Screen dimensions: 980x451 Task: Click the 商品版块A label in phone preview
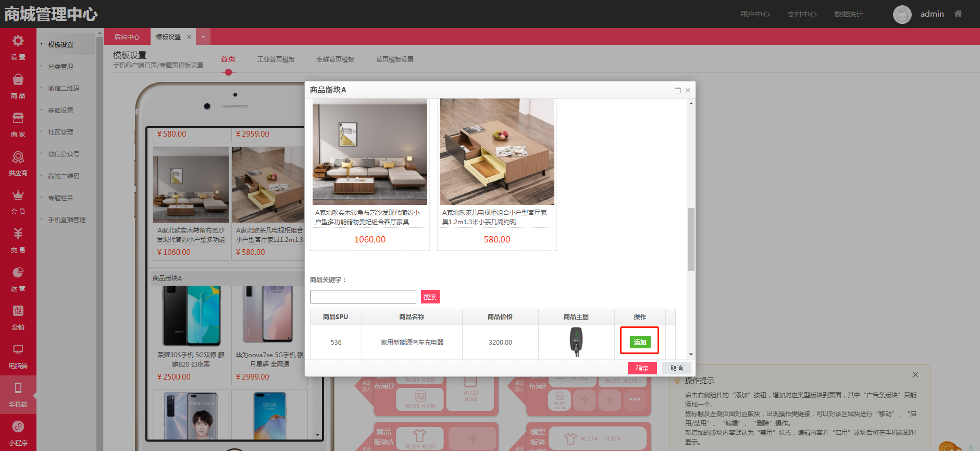coord(167,278)
